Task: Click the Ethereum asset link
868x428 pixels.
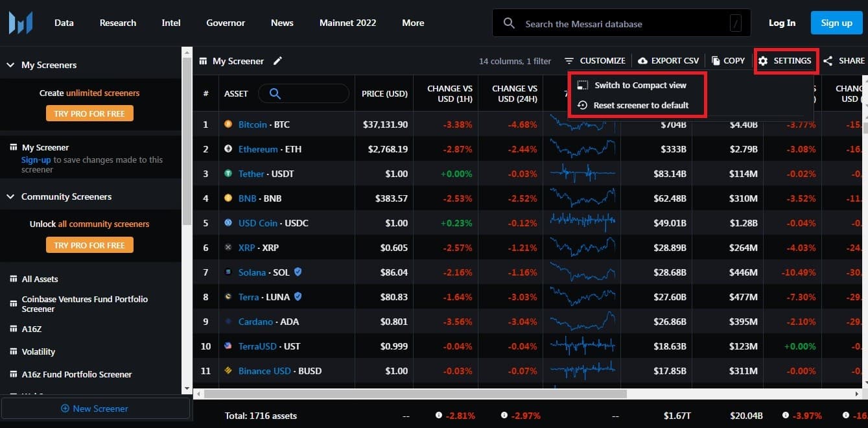Action: pyautogui.click(x=258, y=149)
